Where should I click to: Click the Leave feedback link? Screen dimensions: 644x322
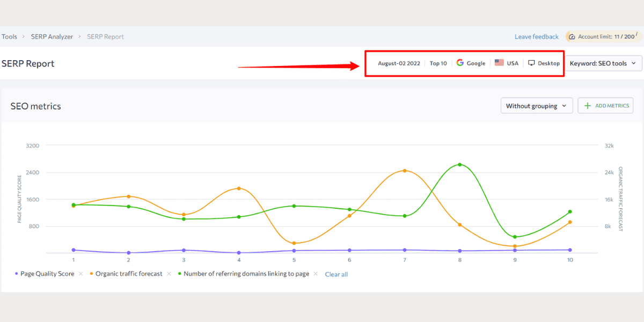pos(536,36)
